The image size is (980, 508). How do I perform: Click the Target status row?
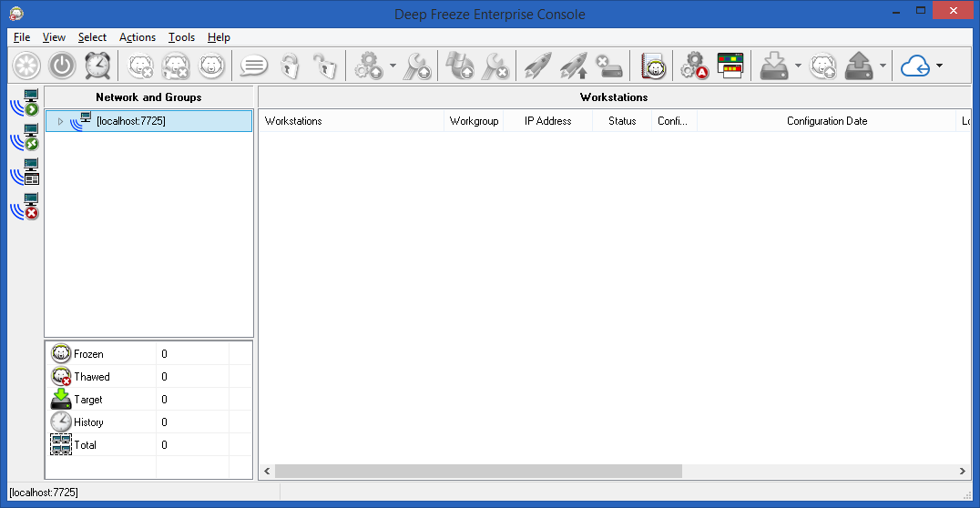coord(148,400)
